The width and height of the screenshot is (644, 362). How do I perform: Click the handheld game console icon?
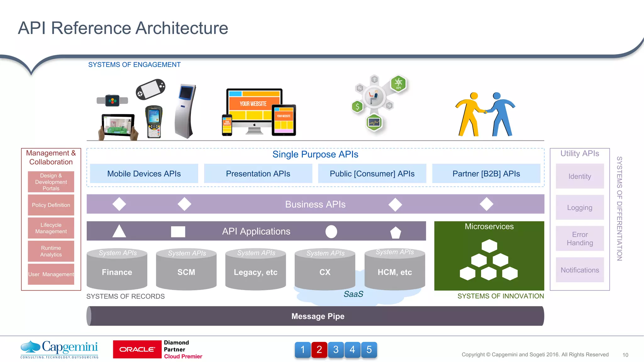(x=151, y=89)
